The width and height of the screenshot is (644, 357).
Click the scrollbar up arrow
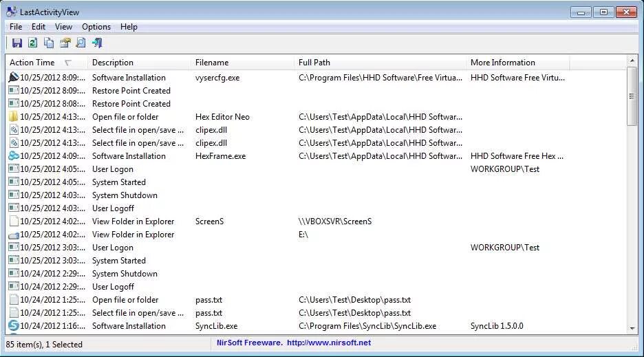[x=632, y=61]
